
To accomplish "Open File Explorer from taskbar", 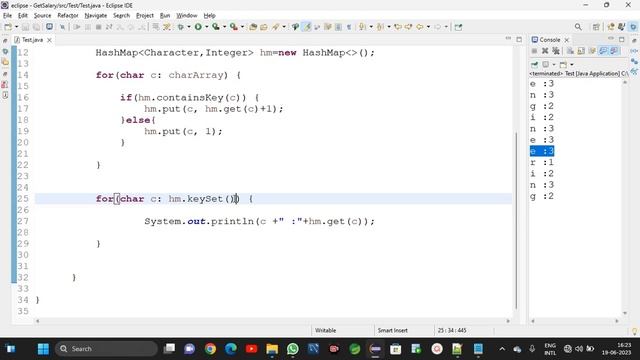I will click(272, 349).
